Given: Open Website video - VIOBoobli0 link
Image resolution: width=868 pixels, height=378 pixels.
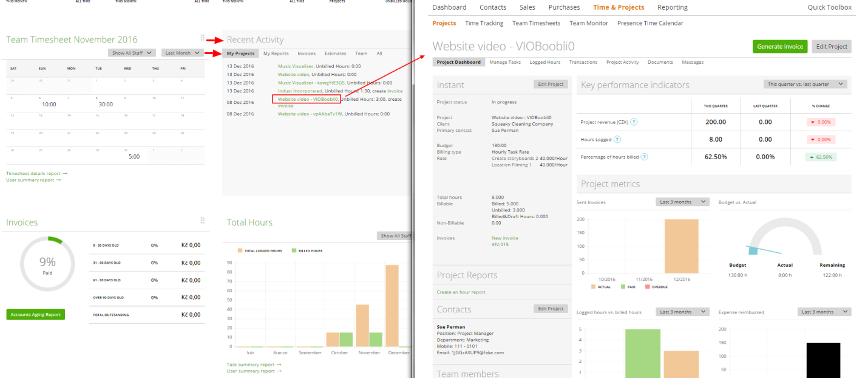Looking at the screenshot, I should click(308, 98).
